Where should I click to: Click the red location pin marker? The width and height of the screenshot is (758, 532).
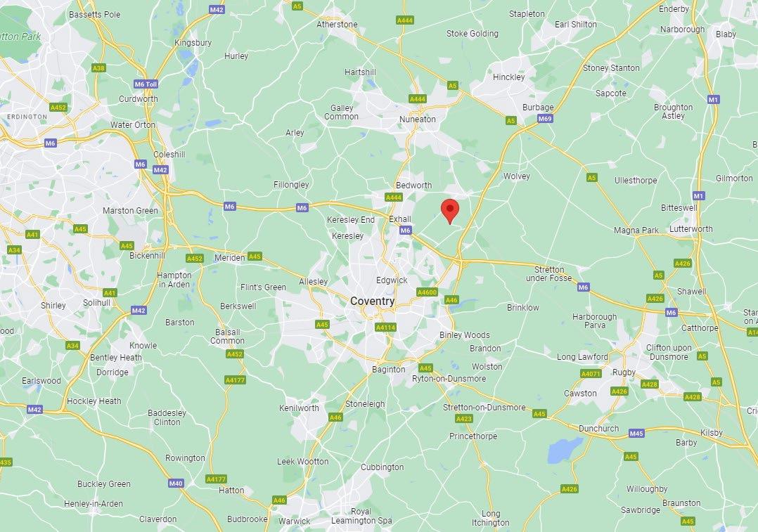pyautogui.click(x=450, y=211)
